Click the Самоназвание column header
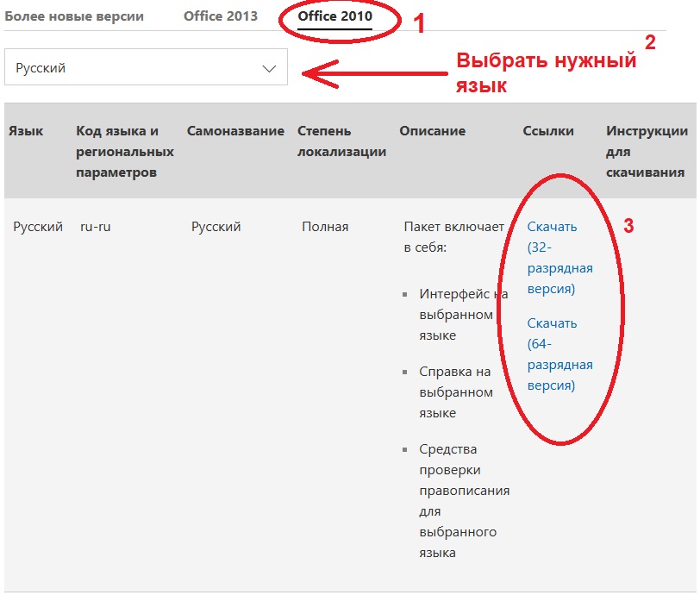 [235, 131]
